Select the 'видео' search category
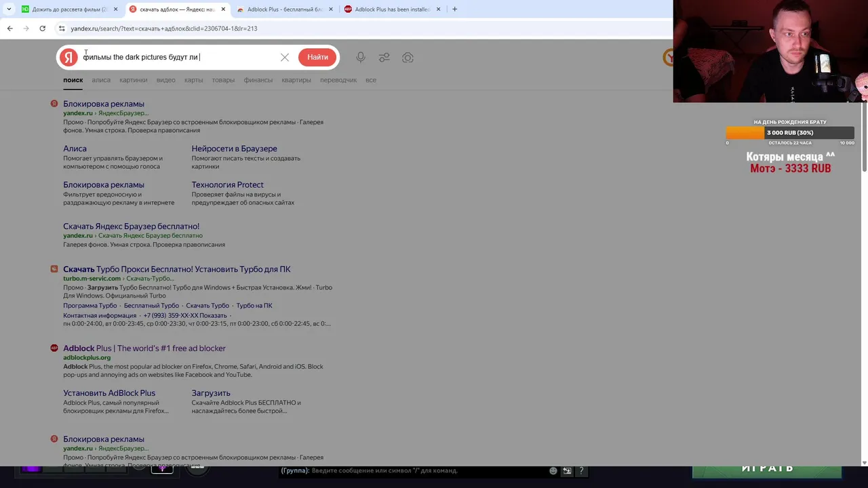The image size is (868, 488). [x=165, y=80]
